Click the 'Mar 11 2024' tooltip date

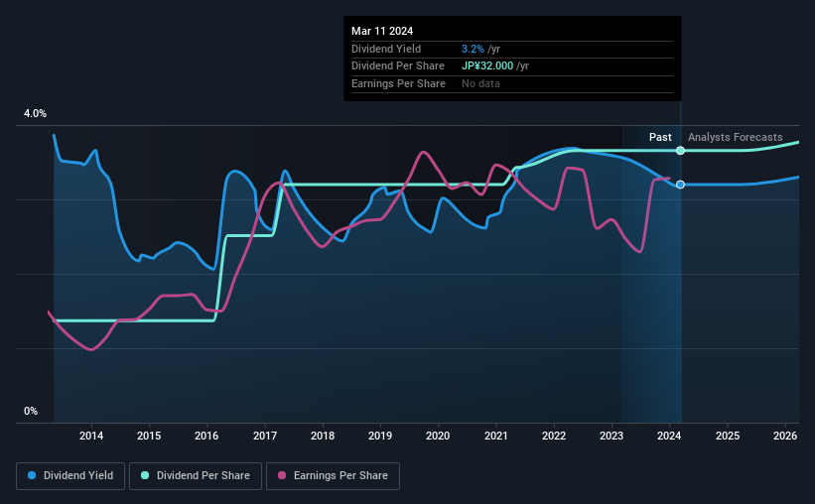tap(382, 31)
